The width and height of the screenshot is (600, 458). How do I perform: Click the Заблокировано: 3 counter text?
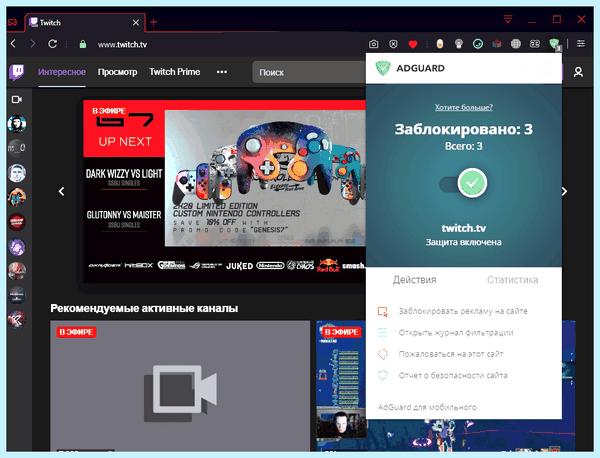click(x=463, y=129)
